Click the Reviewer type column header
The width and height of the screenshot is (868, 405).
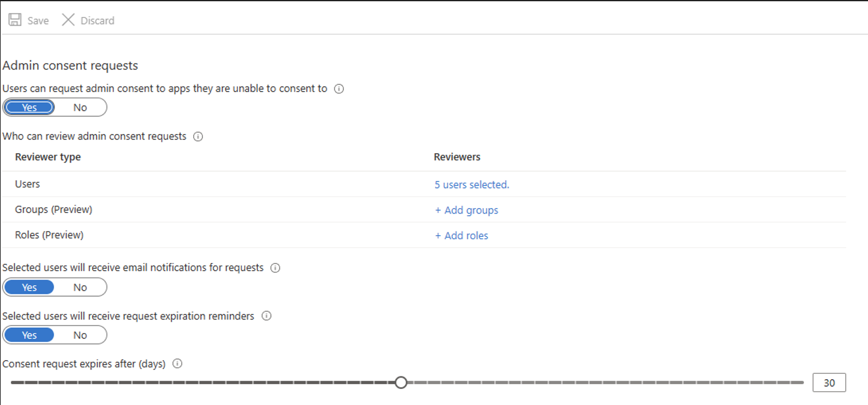point(48,157)
